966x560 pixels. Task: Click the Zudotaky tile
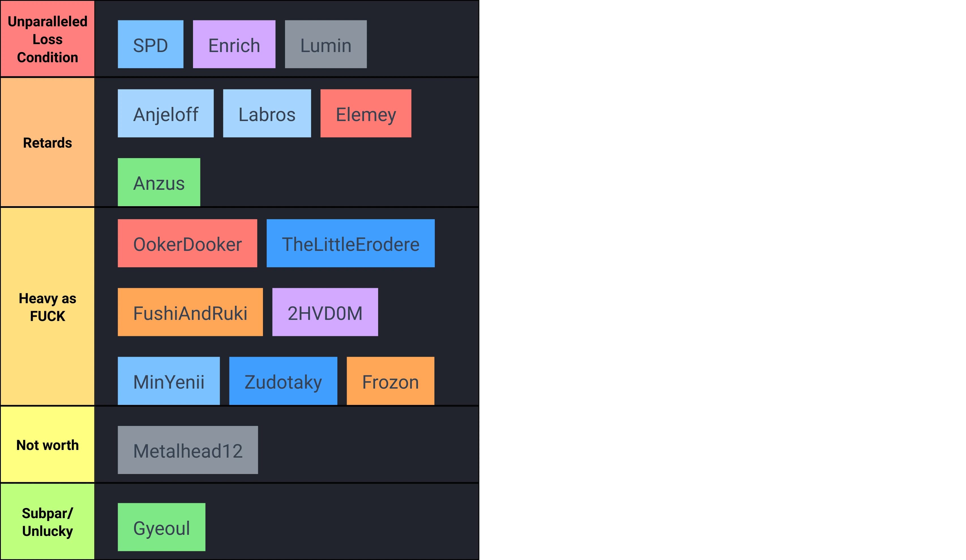point(283,381)
